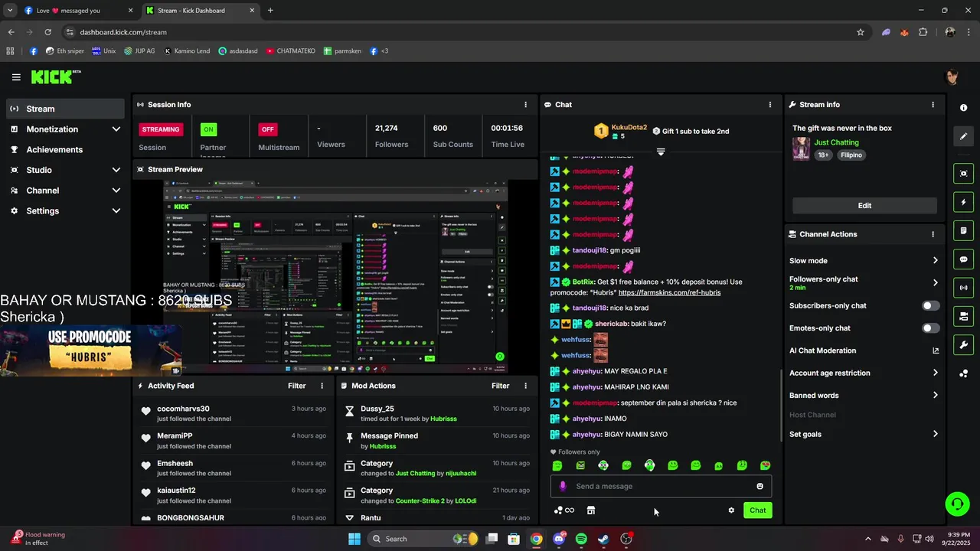Click the 18+ tag in Stream info
The image size is (980, 551).
click(x=823, y=155)
